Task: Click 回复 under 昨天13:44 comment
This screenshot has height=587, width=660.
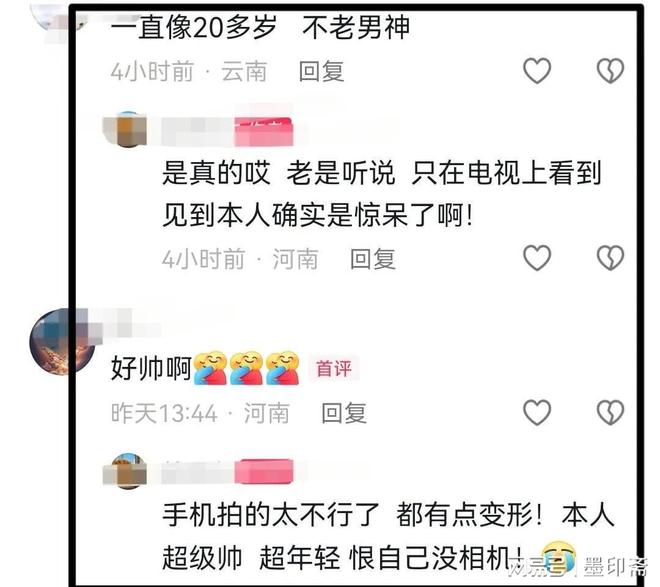Action: [344, 413]
